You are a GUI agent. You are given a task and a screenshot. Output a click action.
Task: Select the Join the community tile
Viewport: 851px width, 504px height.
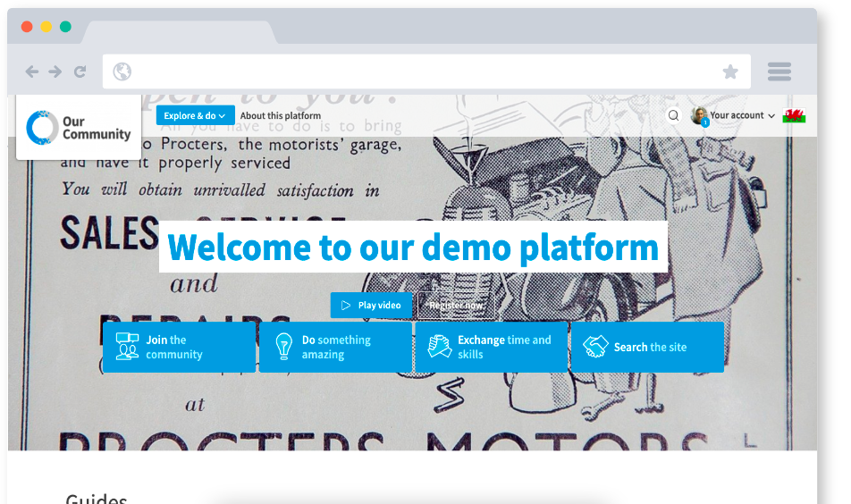[x=180, y=347]
